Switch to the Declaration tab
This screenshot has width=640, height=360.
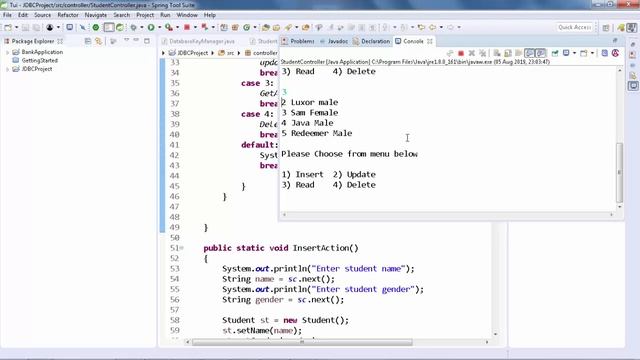point(371,41)
